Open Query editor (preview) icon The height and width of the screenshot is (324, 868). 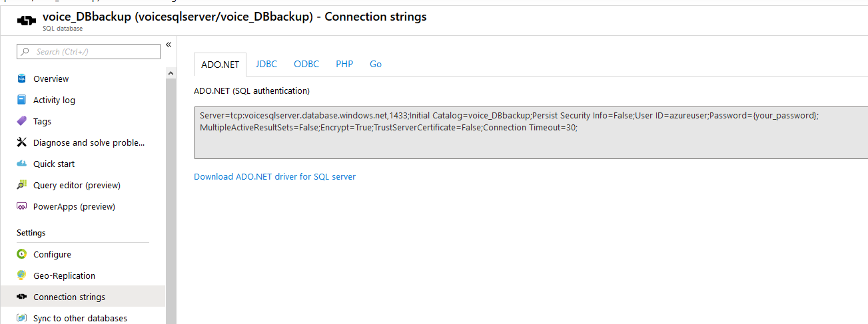pos(21,185)
